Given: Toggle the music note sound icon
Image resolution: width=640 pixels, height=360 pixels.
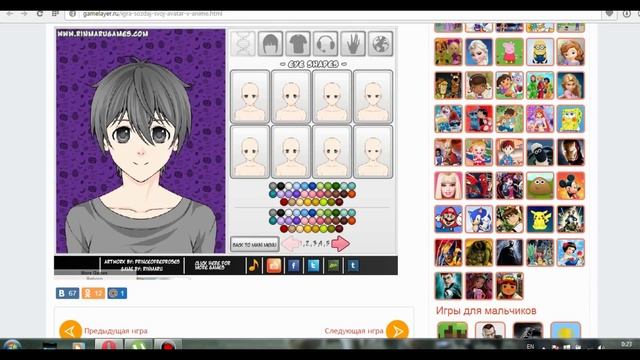Looking at the screenshot, I should (x=253, y=265).
